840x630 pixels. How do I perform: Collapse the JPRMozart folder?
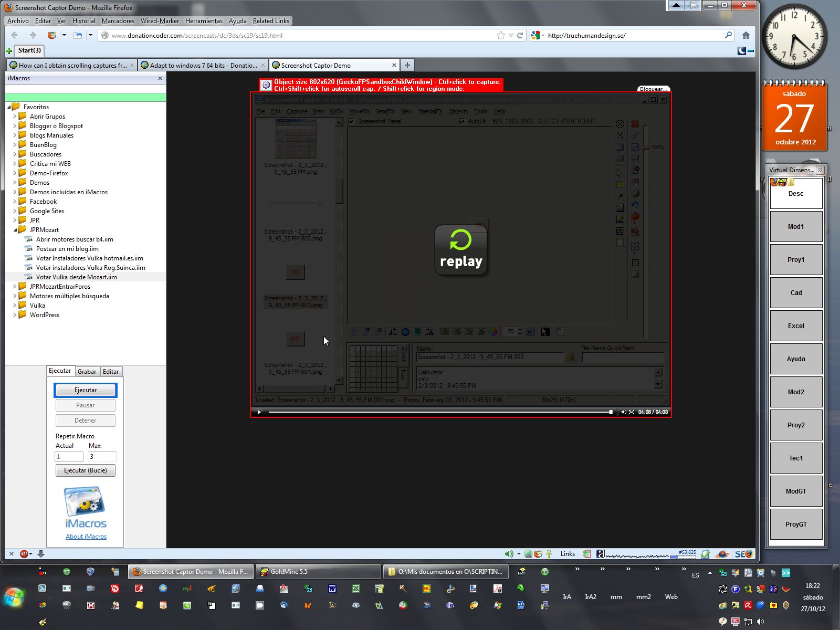click(15, 230)
